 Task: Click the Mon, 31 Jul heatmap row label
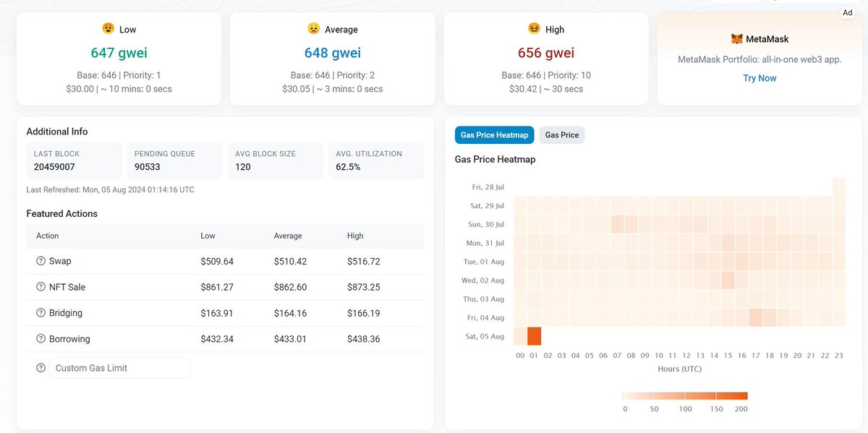click(x=485, y=244)
